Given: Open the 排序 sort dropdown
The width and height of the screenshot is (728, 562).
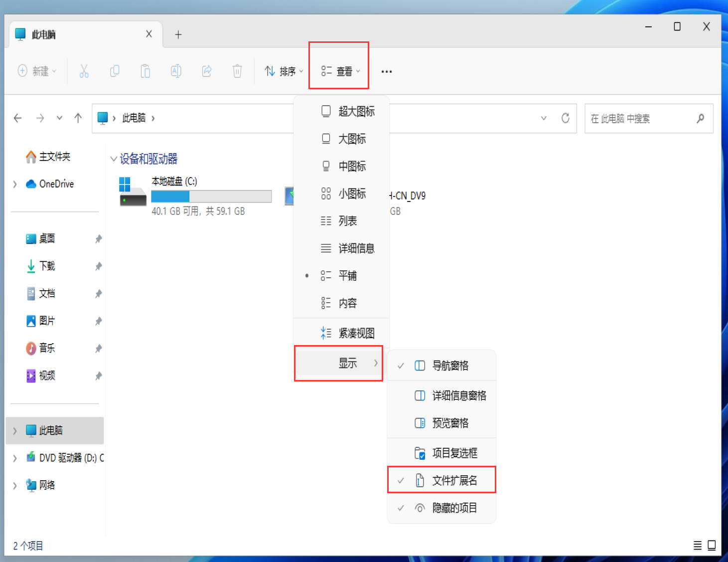Looking at the screenshot, I should pos(284,71).
